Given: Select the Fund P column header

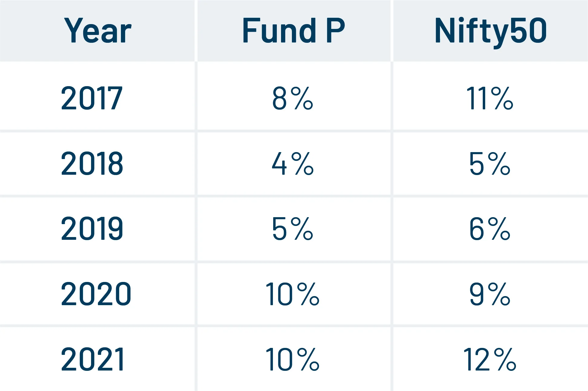Looking at the screenshot, I should coord(293,30).
